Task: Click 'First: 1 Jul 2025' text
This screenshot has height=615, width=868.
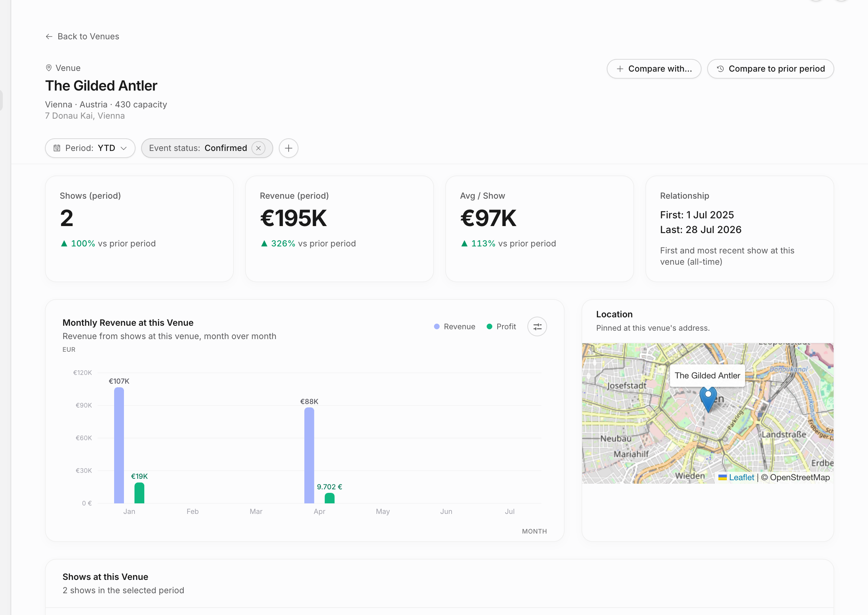Action: (x=697, y=215)
